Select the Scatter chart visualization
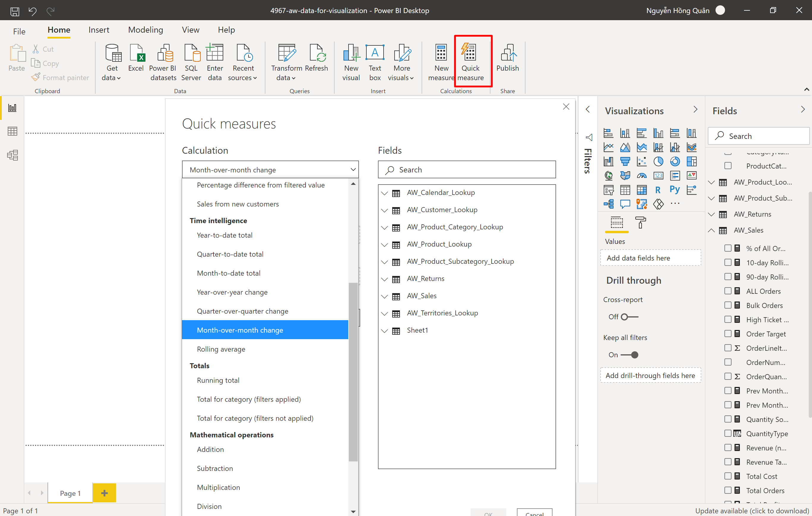The image size is (812, 516). 641,161
